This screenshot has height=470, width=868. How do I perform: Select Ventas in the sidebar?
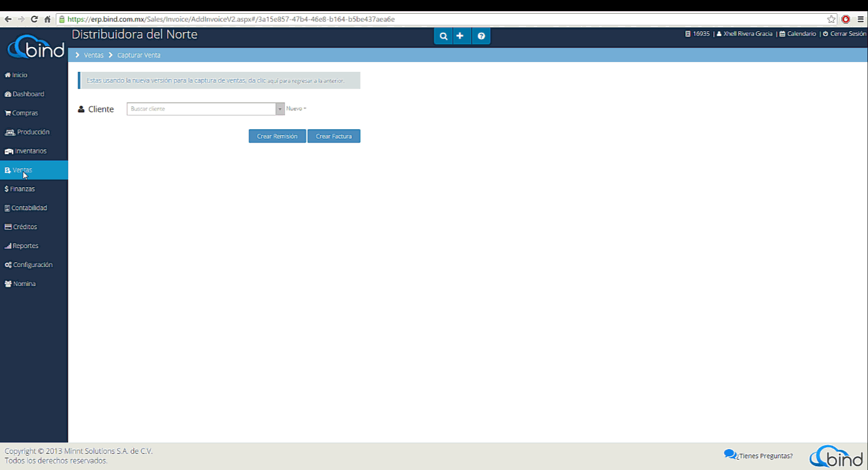coord(34,170)
